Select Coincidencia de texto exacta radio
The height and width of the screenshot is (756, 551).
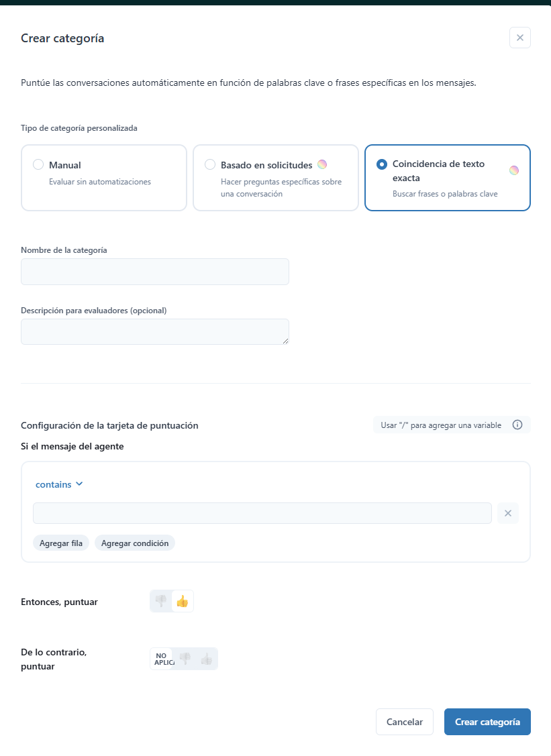382,164
